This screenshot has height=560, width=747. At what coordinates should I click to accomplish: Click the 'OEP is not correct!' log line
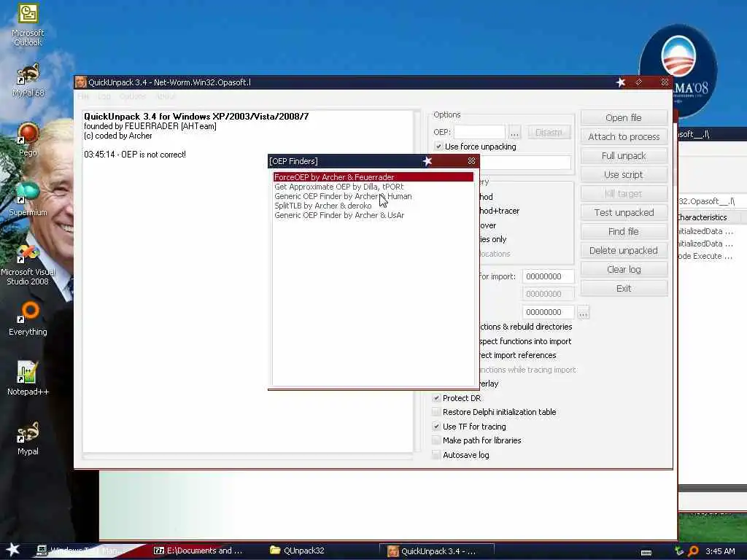[135, 155]
